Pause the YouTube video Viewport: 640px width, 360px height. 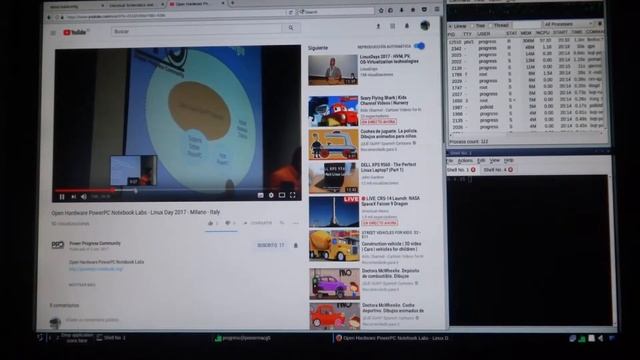pyautogui.click(x=62, y=197)
